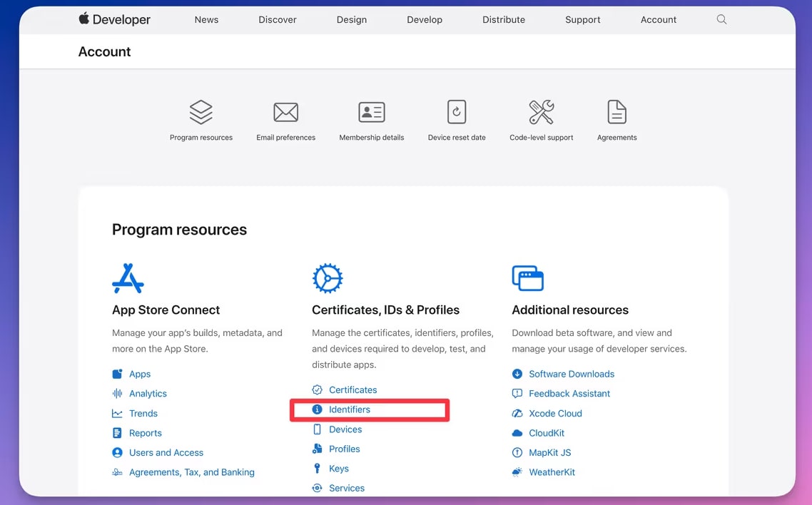Click the Feedback Assistant speech-bubble icon
Viewport: 812px width, 505px height.
click(x=517, y=393)
